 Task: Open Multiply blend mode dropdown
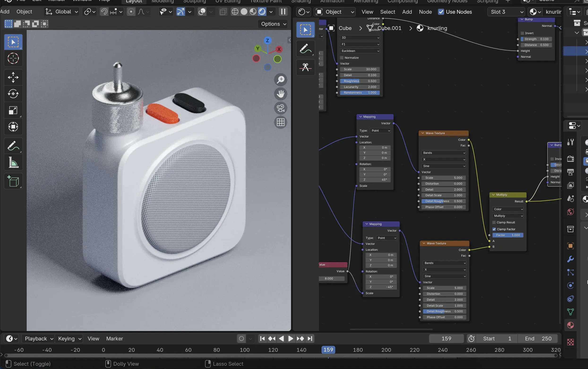click(508, 216)
